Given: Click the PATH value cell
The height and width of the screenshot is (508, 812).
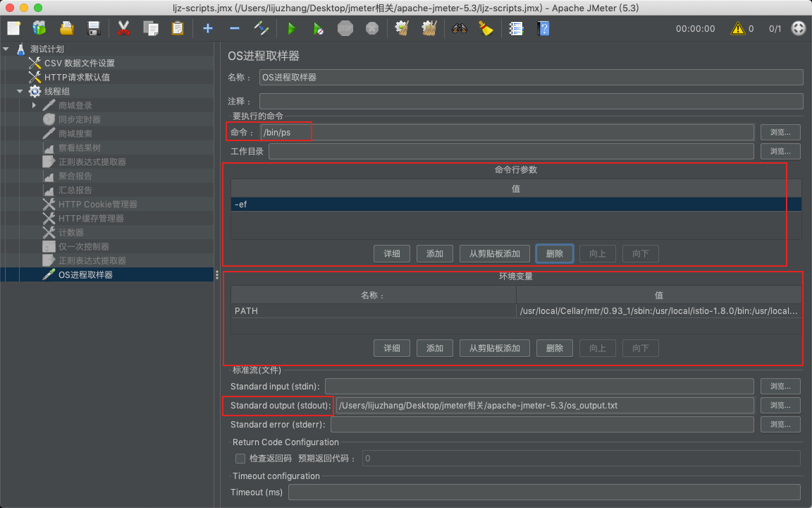Looking at the screenshot, I should pyautogui.click(x=659, y=311).
